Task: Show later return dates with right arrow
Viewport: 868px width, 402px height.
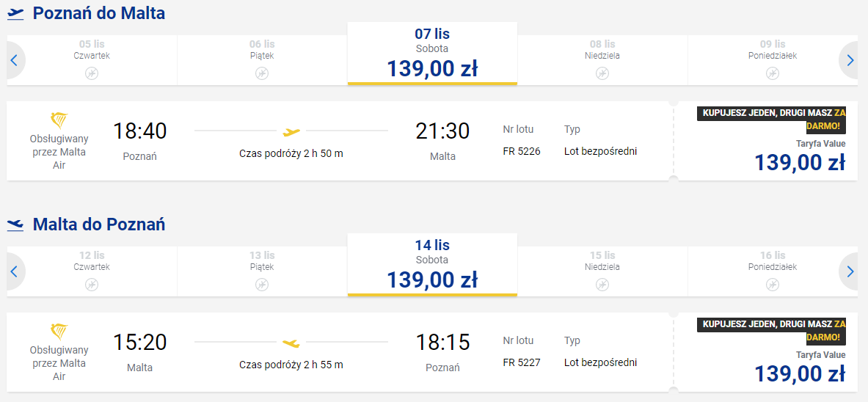Action: [x=850, y=271]
